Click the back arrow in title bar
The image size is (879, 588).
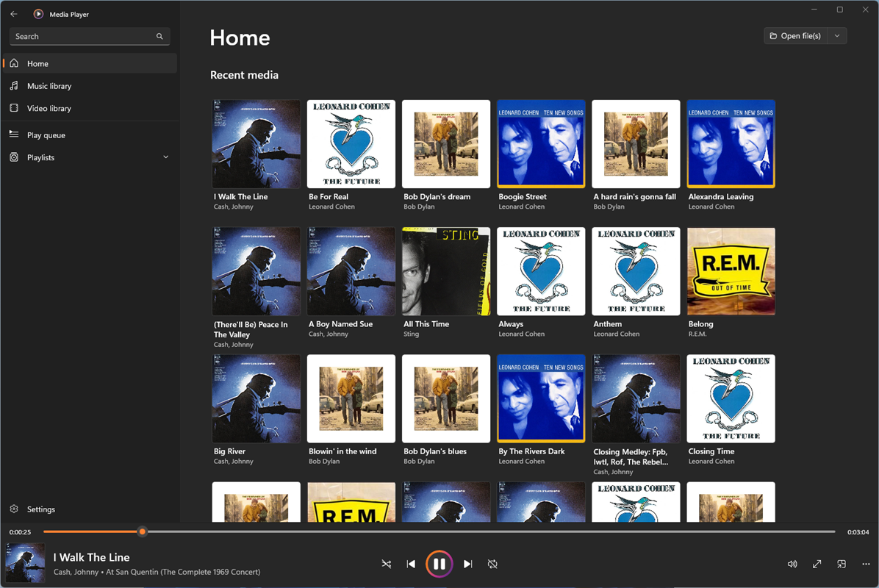click(x=14, y=14)
